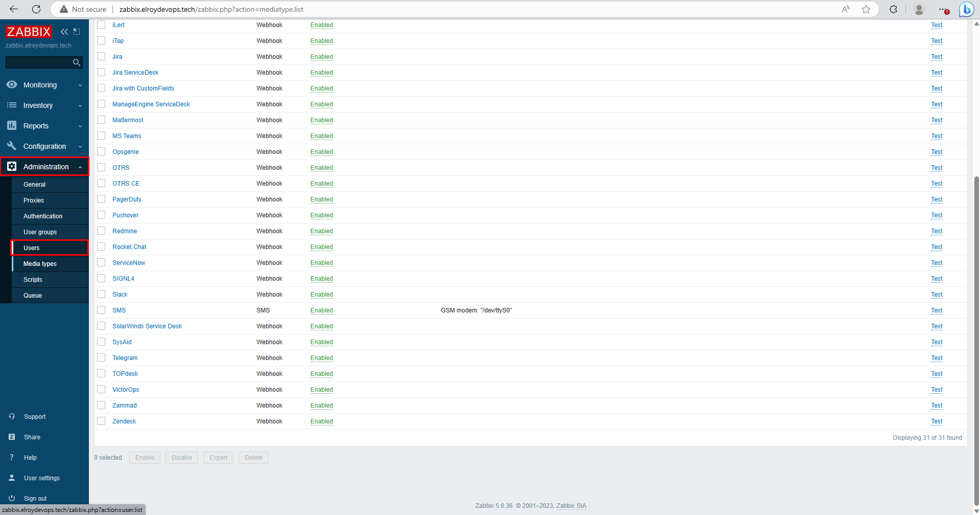This screenshot has width=980, height=515.
Task: Open the Bing sidebar icon
Action: 966,9
